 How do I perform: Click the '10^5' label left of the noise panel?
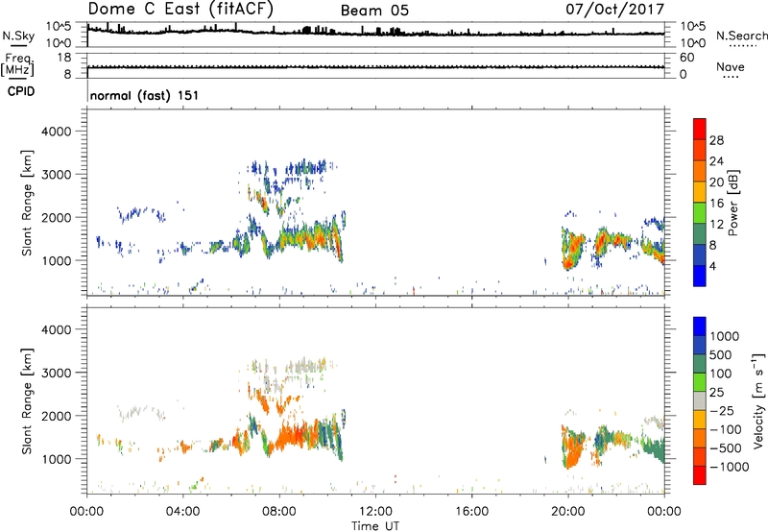pyautogui.click(x=60, y=27)
